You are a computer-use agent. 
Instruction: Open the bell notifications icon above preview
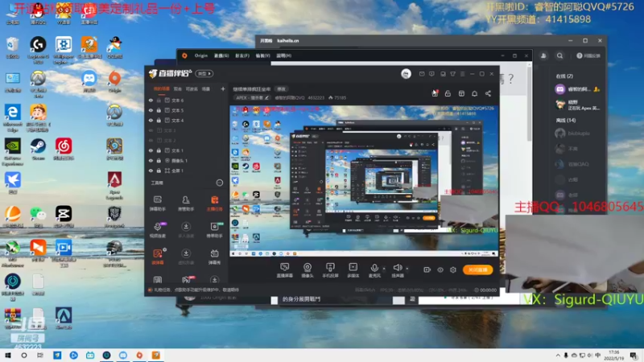(474, 93)
